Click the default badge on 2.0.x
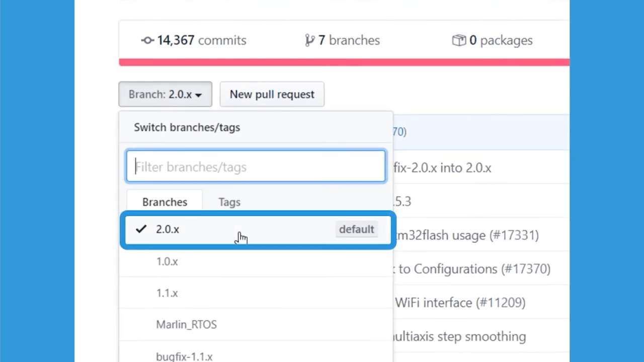The height and width of the screenshot is (362, 644). pyautogui.click(x=356, y=229)
